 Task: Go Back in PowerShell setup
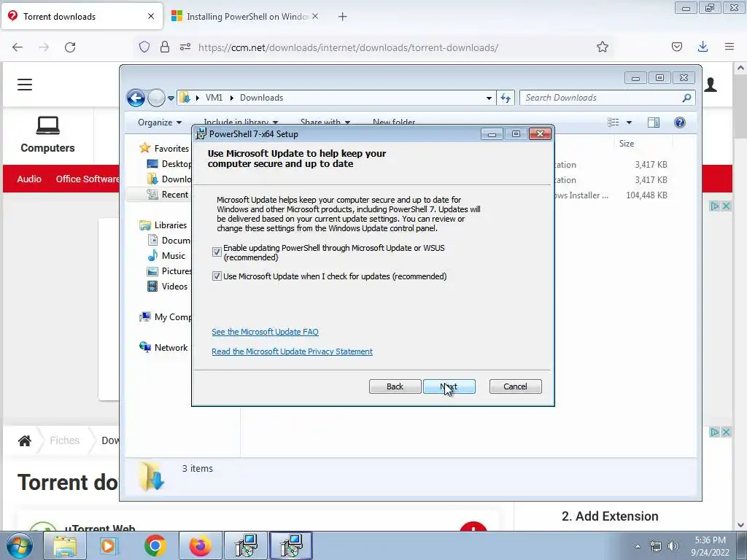[x=395, y=386]
